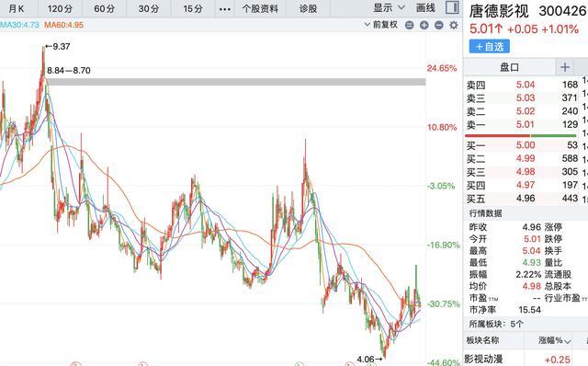The height and width of the screenshot is (366, 588).
Task: Toggle the side panel layout icon
Action: [x=452, y=7]
